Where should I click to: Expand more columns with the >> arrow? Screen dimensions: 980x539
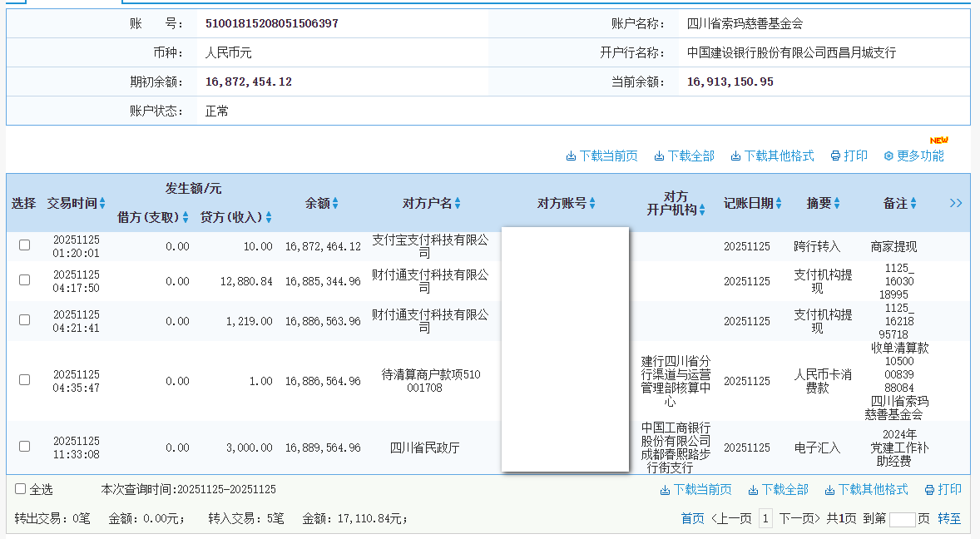(956, 203)
